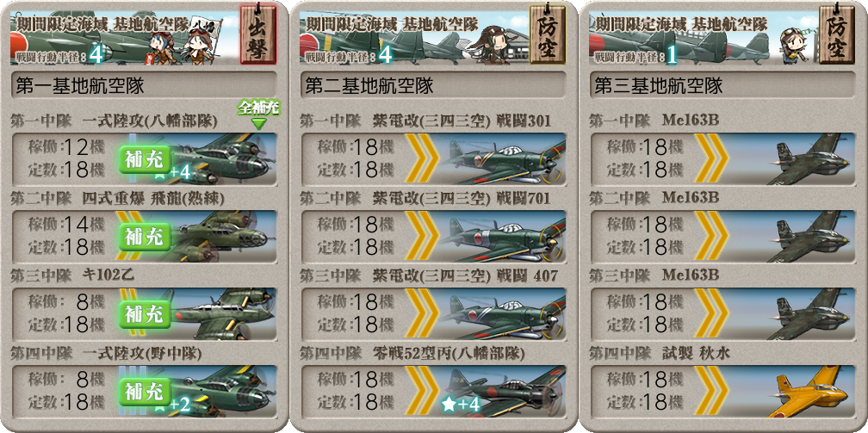Click 補充 for 四式重爆 飛龍(熟練) squadron

[x=145, y=237]
